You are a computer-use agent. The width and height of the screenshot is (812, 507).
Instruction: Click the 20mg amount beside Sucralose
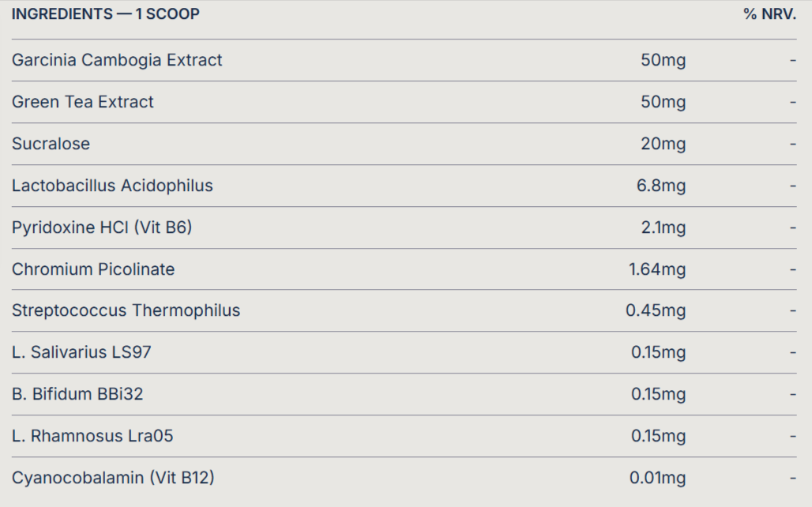(x=663, y=144)
